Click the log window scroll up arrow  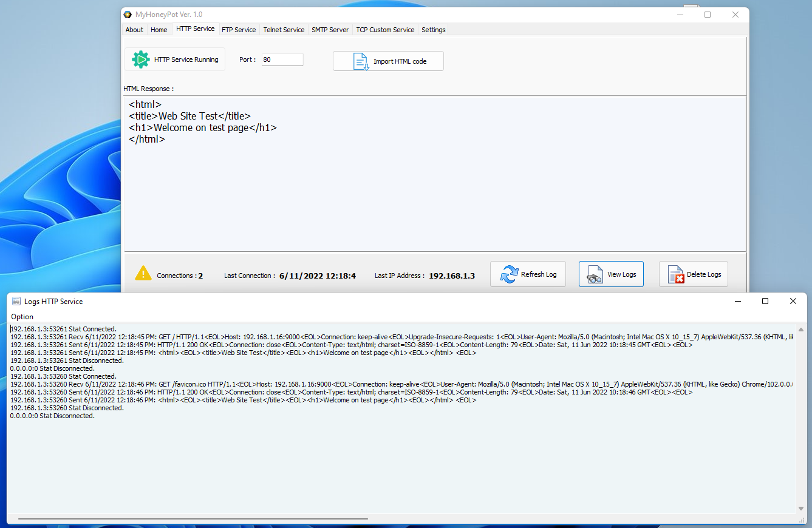(x=801, y=330)
